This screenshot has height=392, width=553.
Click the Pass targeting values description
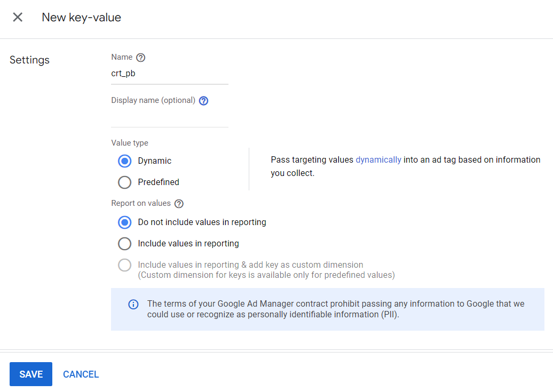[x=405, y=166]
